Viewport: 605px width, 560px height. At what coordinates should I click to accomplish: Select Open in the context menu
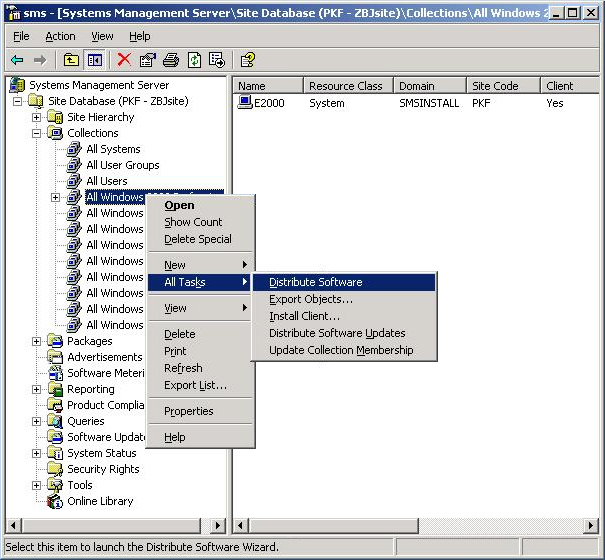point(200,205)
